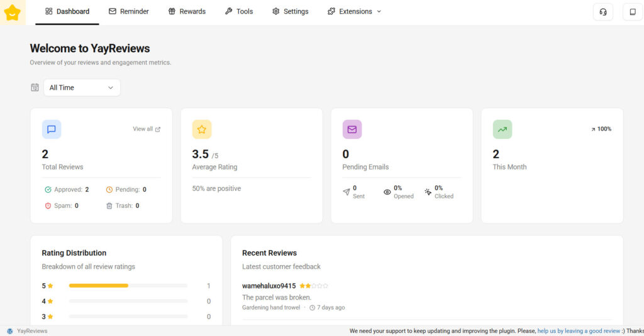Click the 7 days ago timestamp
Viewport: 644px width, 336px height.
click(x=331, y=307)
